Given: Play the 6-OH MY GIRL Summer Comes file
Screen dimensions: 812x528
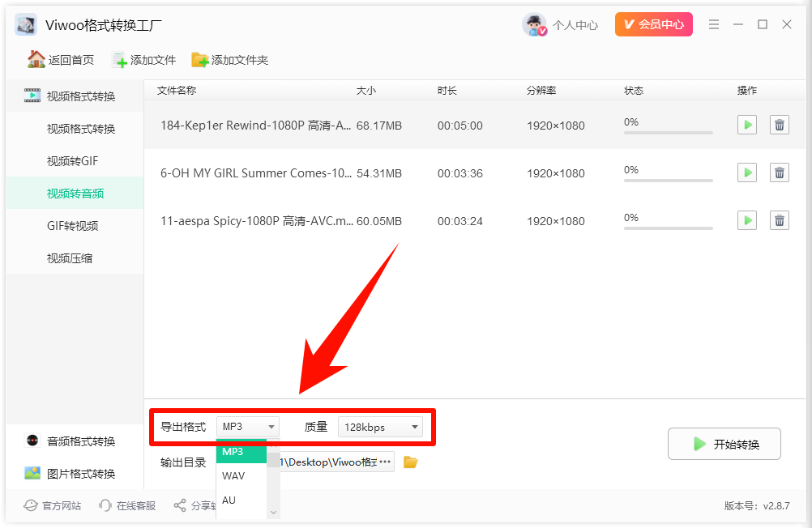Looking at the screenshot, I should tap(746, 172).
